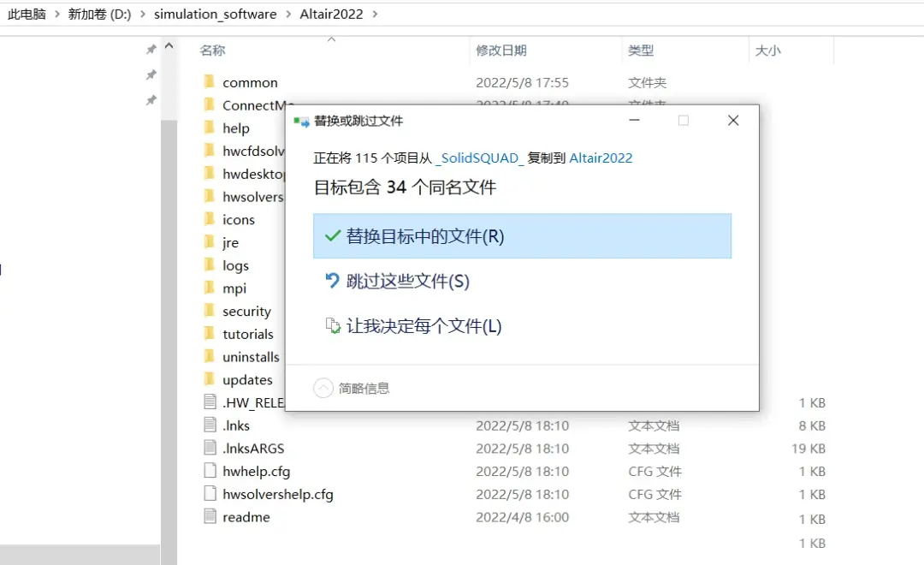
Task: Expand the chevron after 此电脑 in the breadcrumb
Action: (57, 15)
